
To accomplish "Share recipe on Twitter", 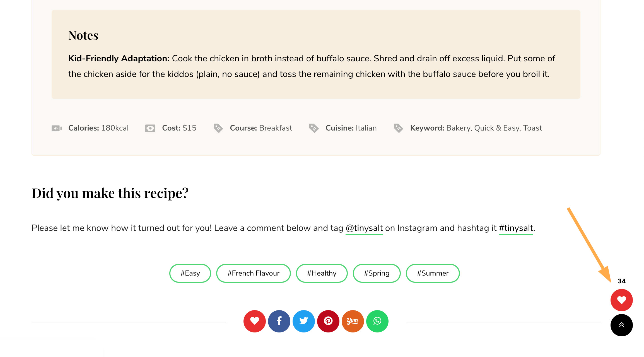I will 303,321.
